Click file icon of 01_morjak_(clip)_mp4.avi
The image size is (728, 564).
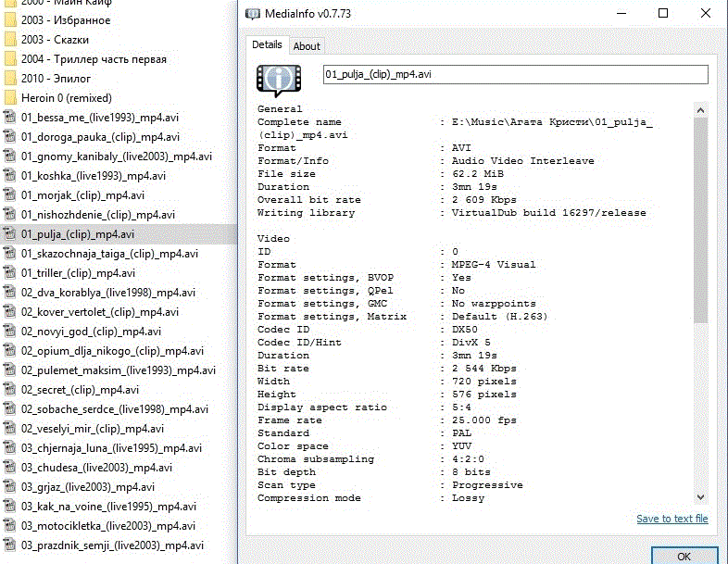10,195
